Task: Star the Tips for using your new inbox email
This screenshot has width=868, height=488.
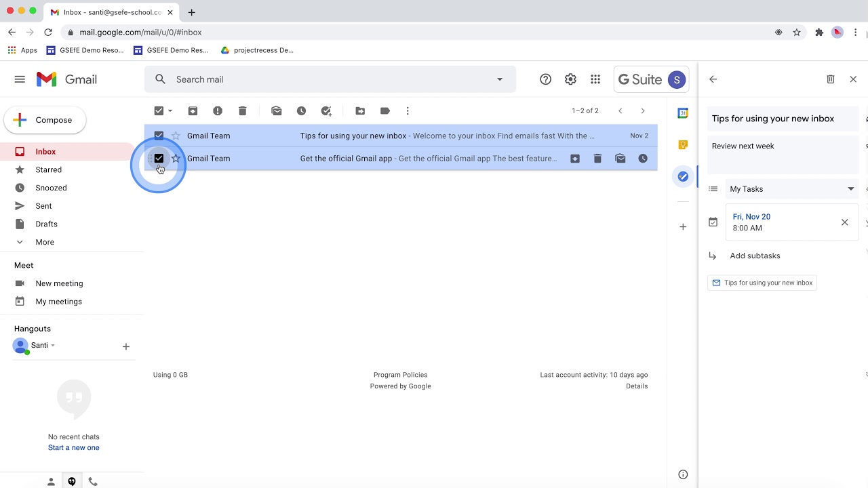Action: click(176, 136)
